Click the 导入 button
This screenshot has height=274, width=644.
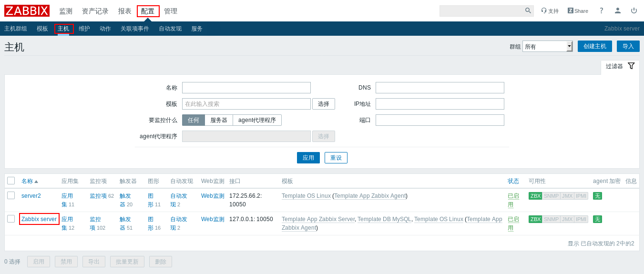[628, 46]
